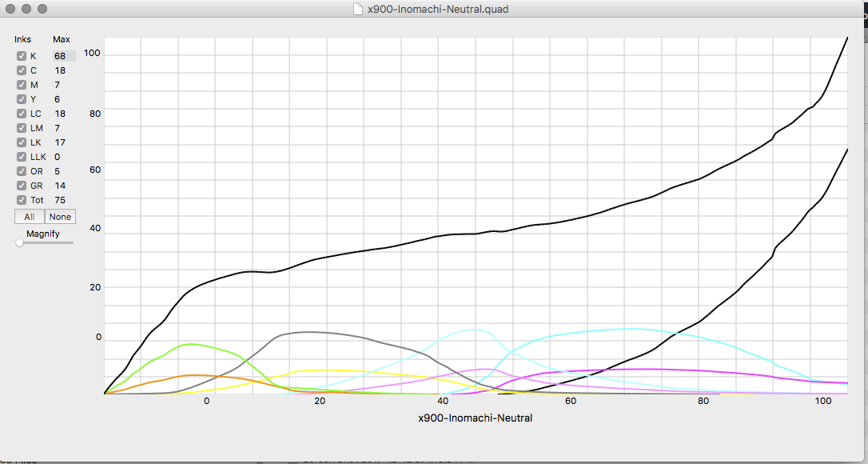This screenshot has width=868, height=464.
Task: Click the document icon in the title bar
Action: pos(357,9)
